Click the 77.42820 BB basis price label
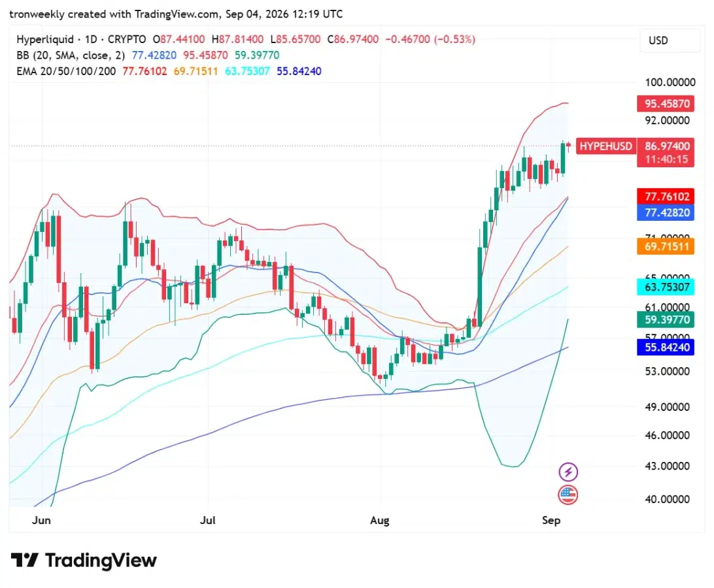The image size is (714, 588). (x=665, y=212)
